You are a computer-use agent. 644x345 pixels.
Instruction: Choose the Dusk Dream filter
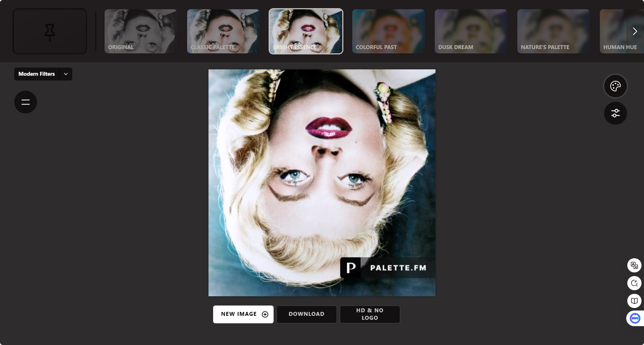coord(471,31)
